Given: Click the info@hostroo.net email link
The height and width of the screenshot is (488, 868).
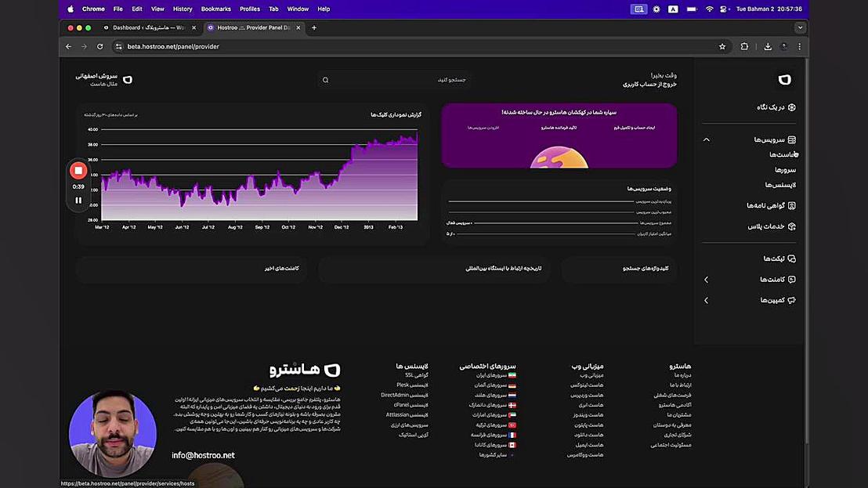Looking at the screenshot, I should 203,455.
